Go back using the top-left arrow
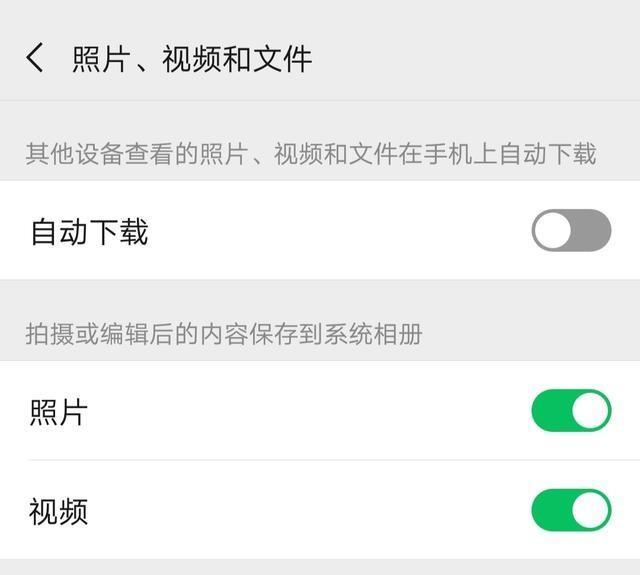Image resolution: width=640 pixels, height=575 pixels. 35,58
